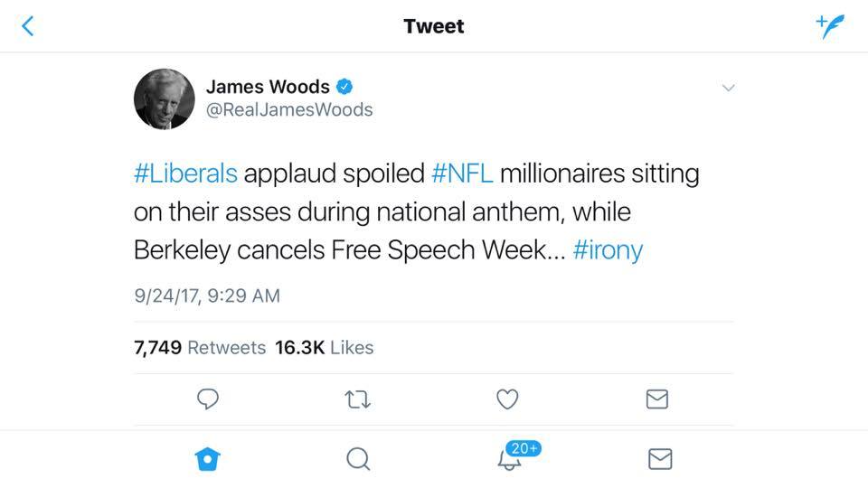Open James Woods profile picture

165,99
